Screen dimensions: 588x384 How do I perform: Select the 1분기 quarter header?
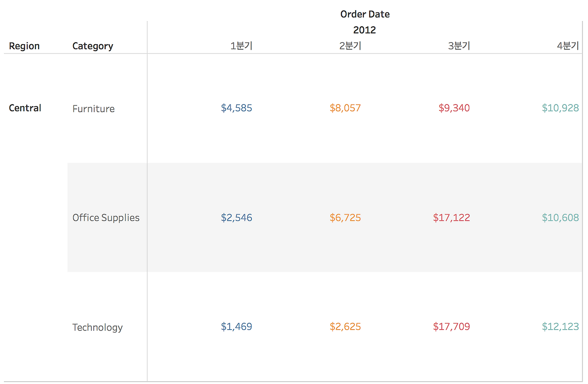(241, 46)
